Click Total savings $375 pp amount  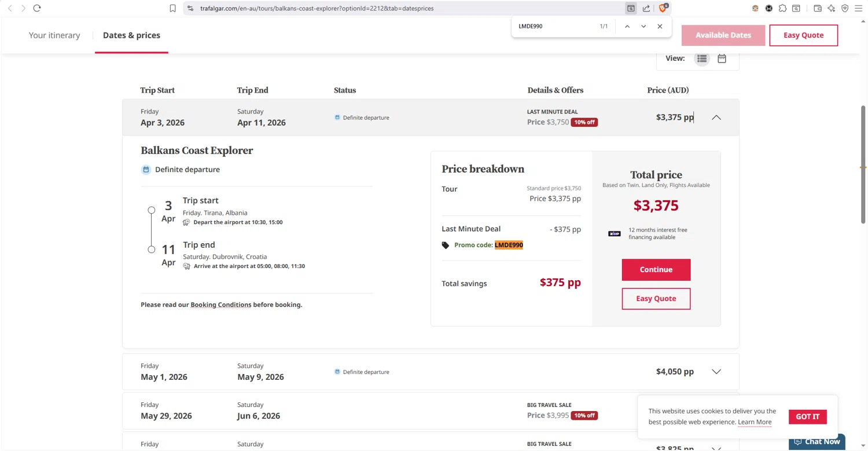[x=560, y=283]
